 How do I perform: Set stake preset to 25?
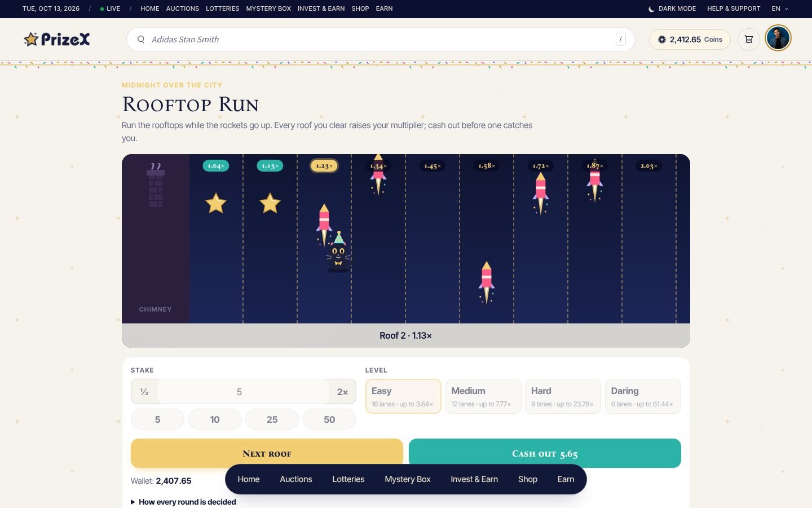272,419
